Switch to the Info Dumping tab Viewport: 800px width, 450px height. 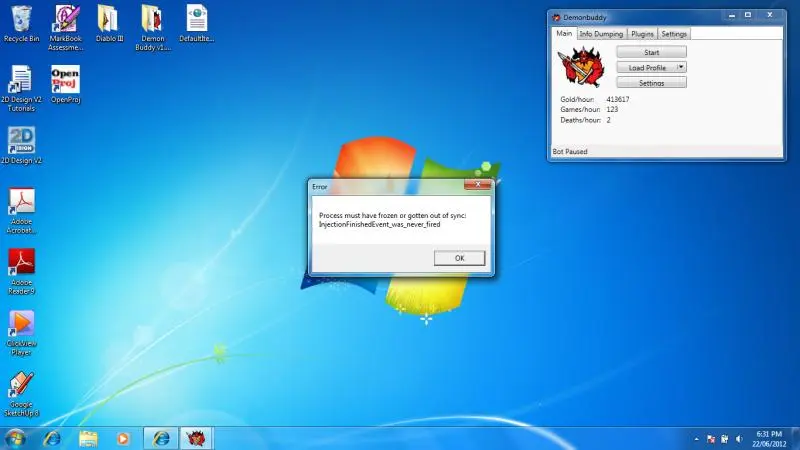click(601, 34)
